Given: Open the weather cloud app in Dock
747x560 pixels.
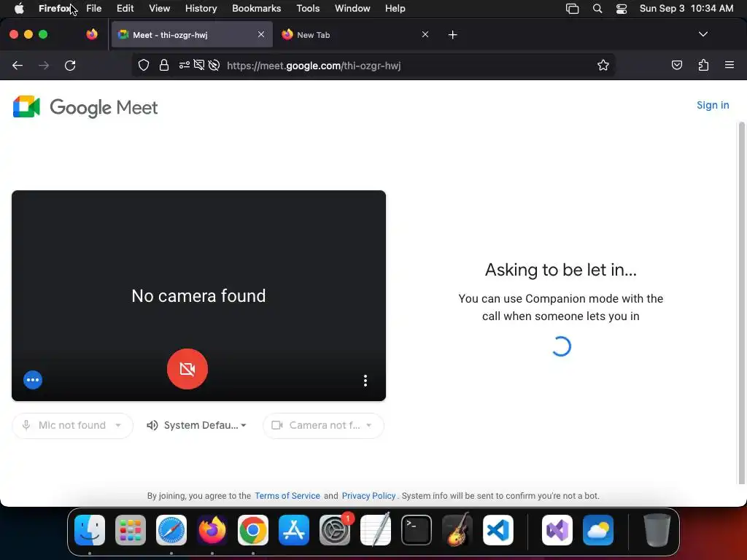Looking at the screenshot, I should [x=598, y=530].
